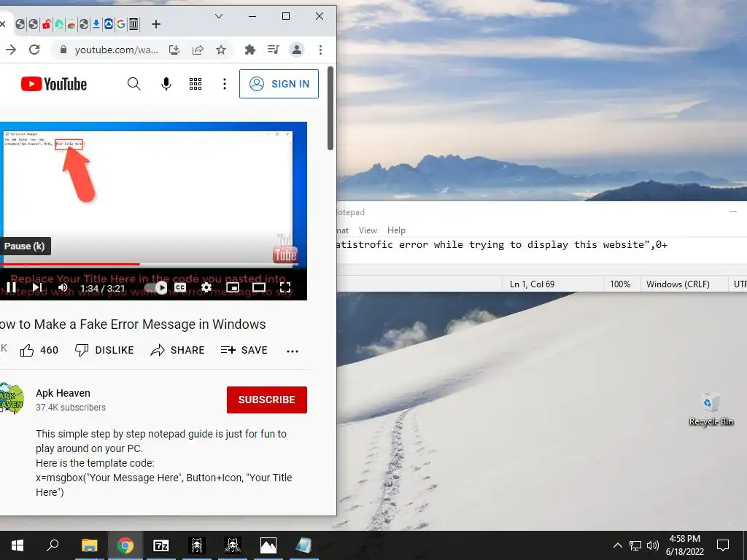The height and width of the screenshot is (560, 747).
Task: Click SHARE under the video
Action: [x=177, y=351]
